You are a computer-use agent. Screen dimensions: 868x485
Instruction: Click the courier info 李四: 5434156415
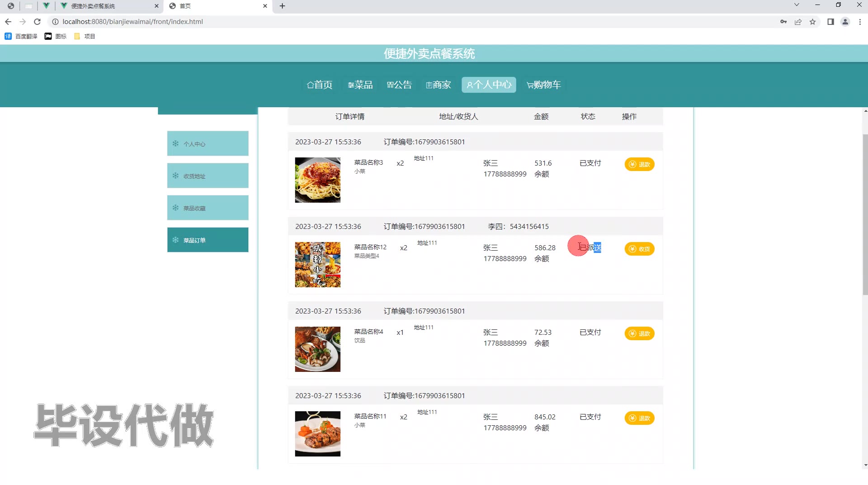click(518, 226)
